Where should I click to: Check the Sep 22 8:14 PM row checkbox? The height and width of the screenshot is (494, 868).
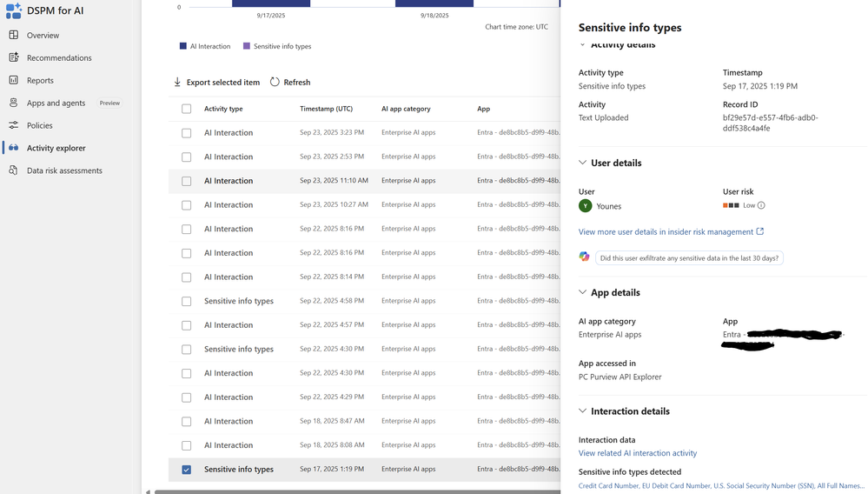tap(187, 277)
